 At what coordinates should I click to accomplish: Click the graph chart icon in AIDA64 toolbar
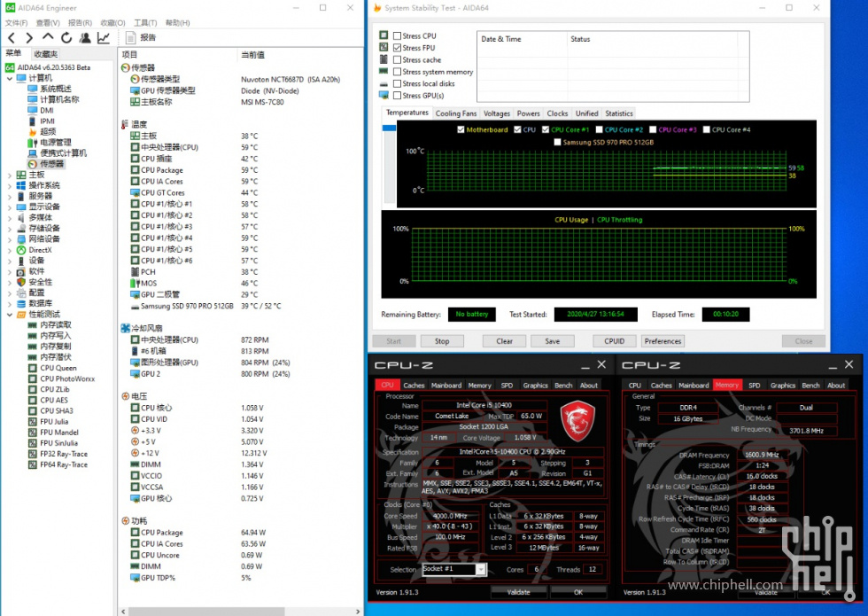104,37
